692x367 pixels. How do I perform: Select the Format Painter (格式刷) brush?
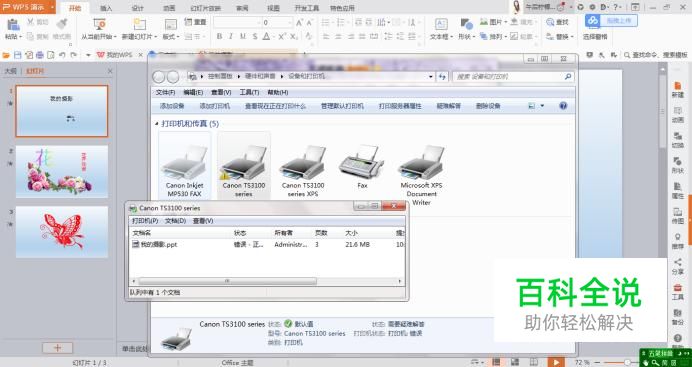point(62,24)
